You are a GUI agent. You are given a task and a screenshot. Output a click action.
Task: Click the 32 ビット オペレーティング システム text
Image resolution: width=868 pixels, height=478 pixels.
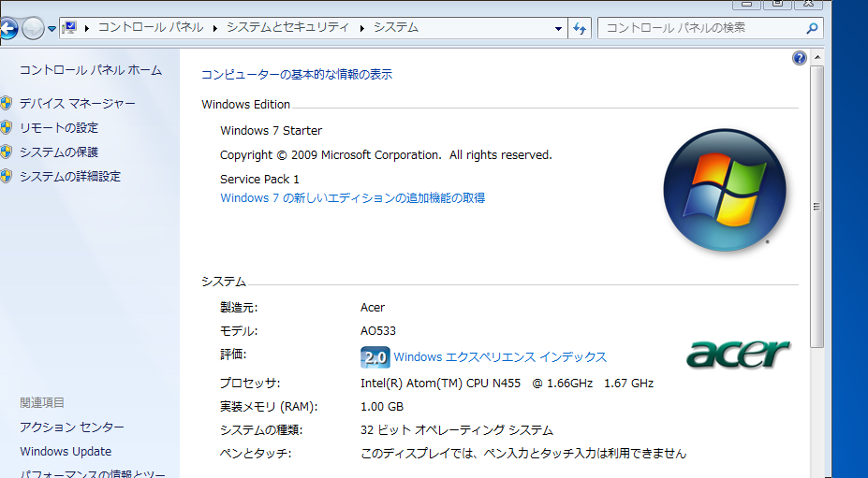457,430
